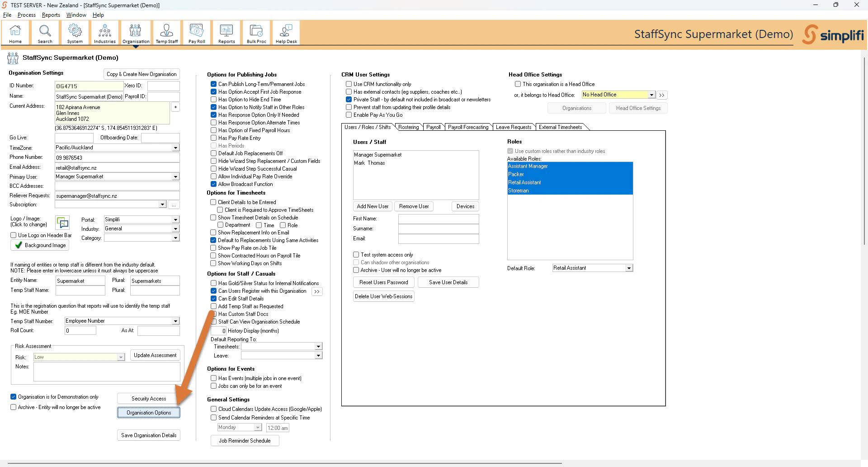
Task: Open the Pay Roll toolbar icon
Action: click(197, 33)
